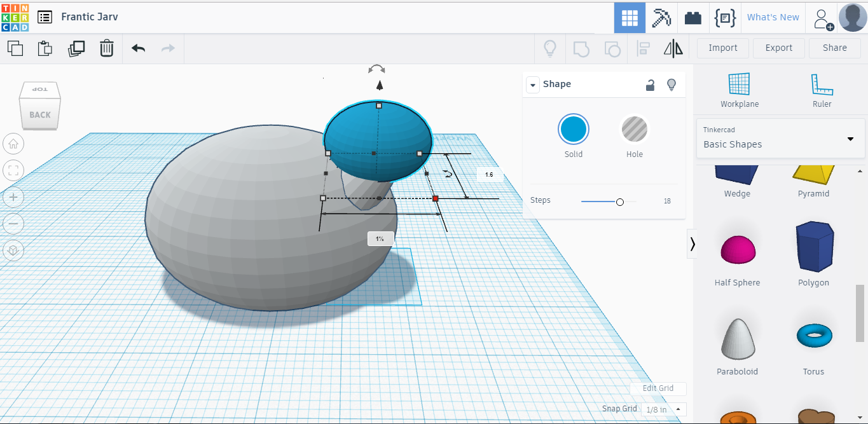868x424 pixels.
Task: Hide selected shape with lightbulb in Shape panel
Action: 671,85
